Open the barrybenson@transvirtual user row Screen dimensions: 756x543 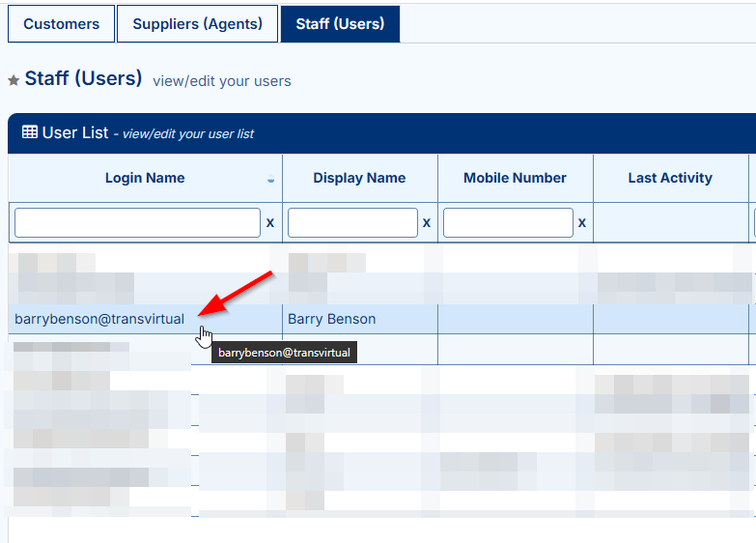pyautogui.click(x=99, y=319)
